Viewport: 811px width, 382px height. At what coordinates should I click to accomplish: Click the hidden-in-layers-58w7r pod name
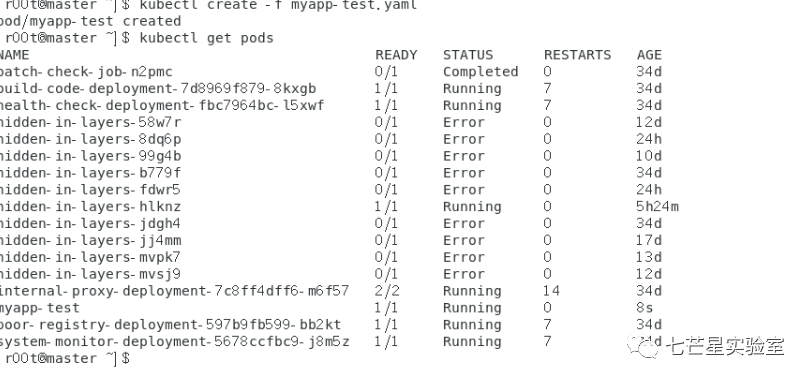91,123
